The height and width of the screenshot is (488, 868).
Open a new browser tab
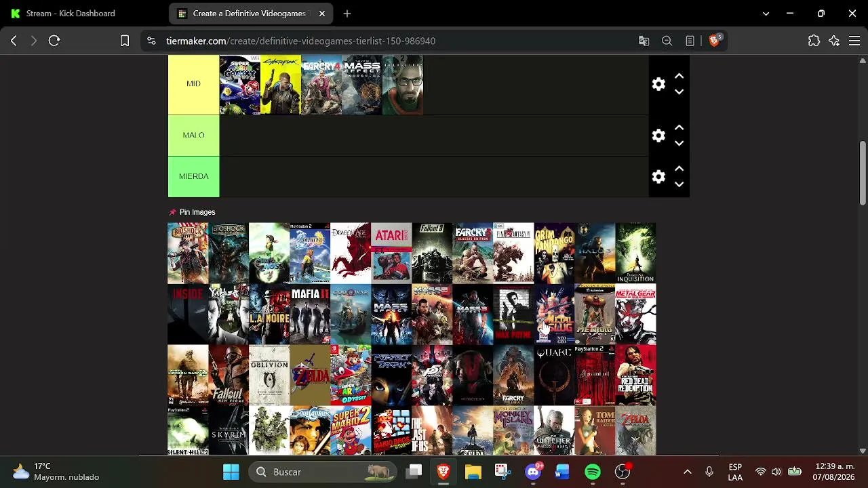coord(347,14)
